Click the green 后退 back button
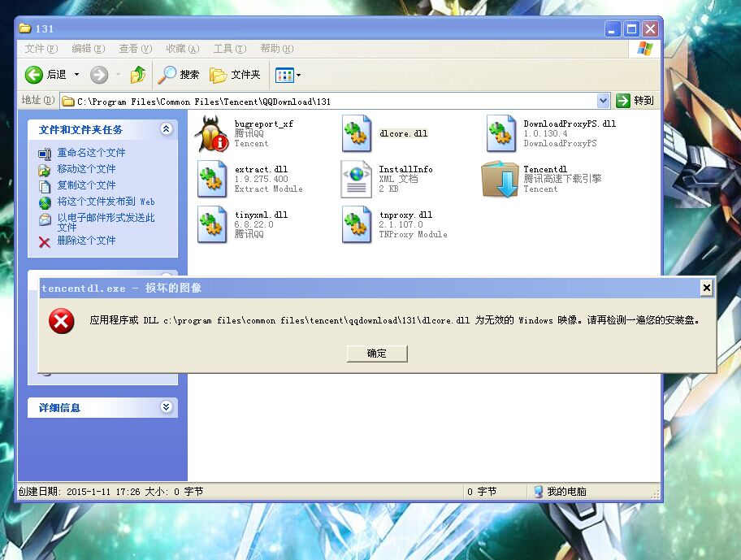The width and height of the screenshot is (741, 560). pyautogui.click(x=45, y=75)
